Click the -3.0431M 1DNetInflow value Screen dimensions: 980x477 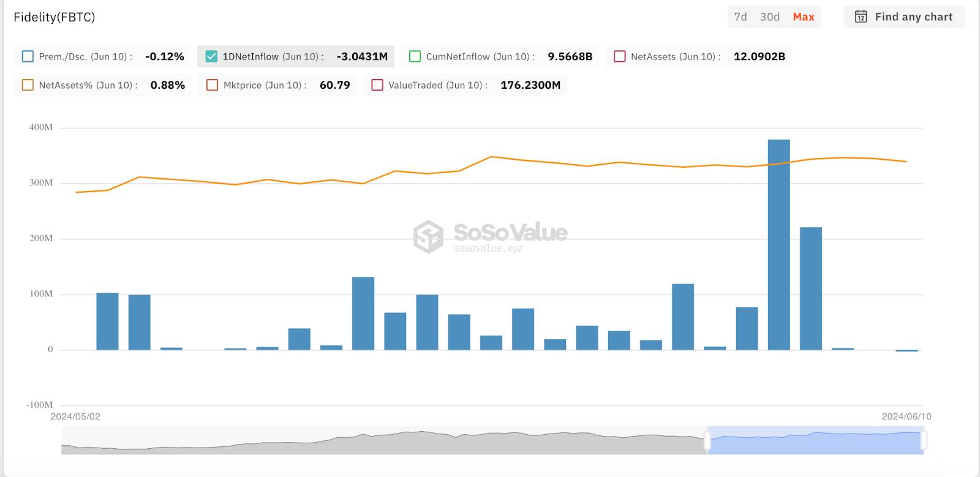coord(362,56)
